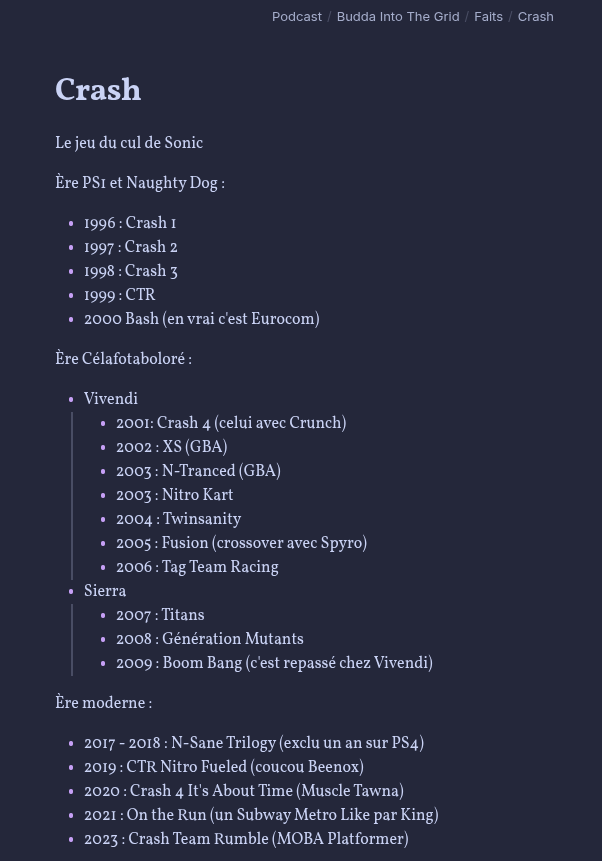Click the "2000 Bash" Eurocom entry
The height and width of the screenshot is (861, 602).
(201, 320)
